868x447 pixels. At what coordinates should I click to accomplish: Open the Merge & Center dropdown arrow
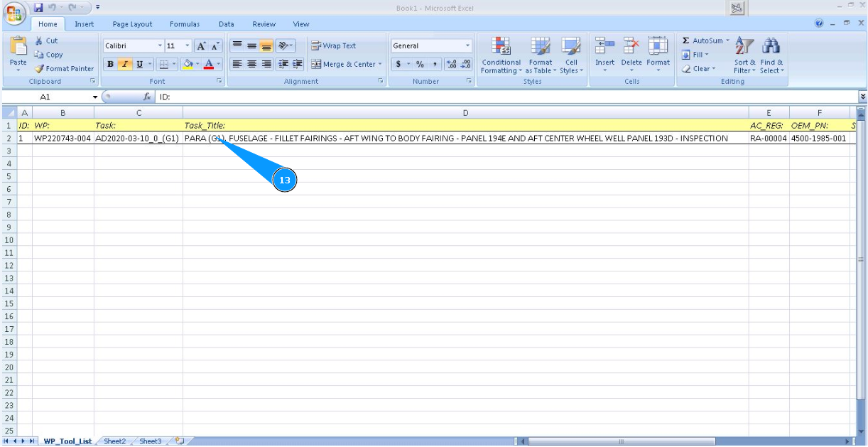point(380,64)
